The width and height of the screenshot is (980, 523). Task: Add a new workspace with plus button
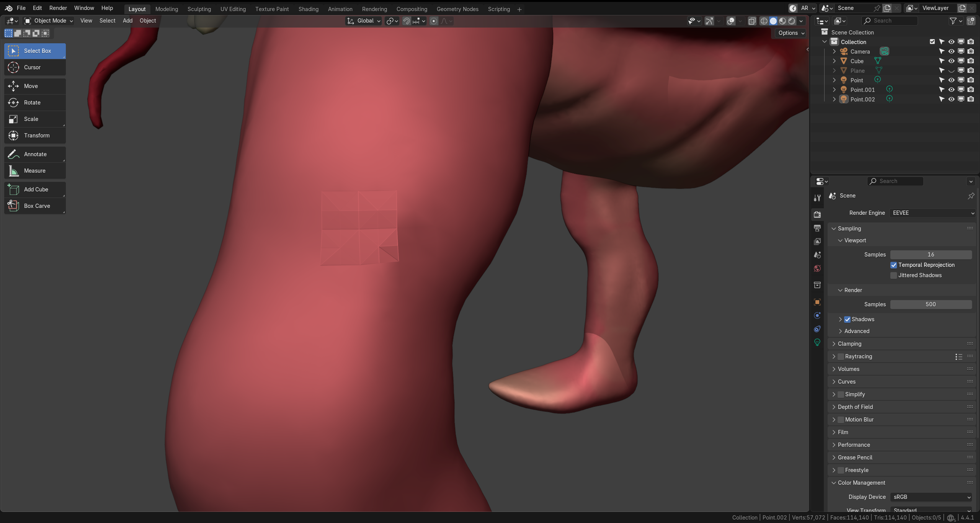[519, 9]
